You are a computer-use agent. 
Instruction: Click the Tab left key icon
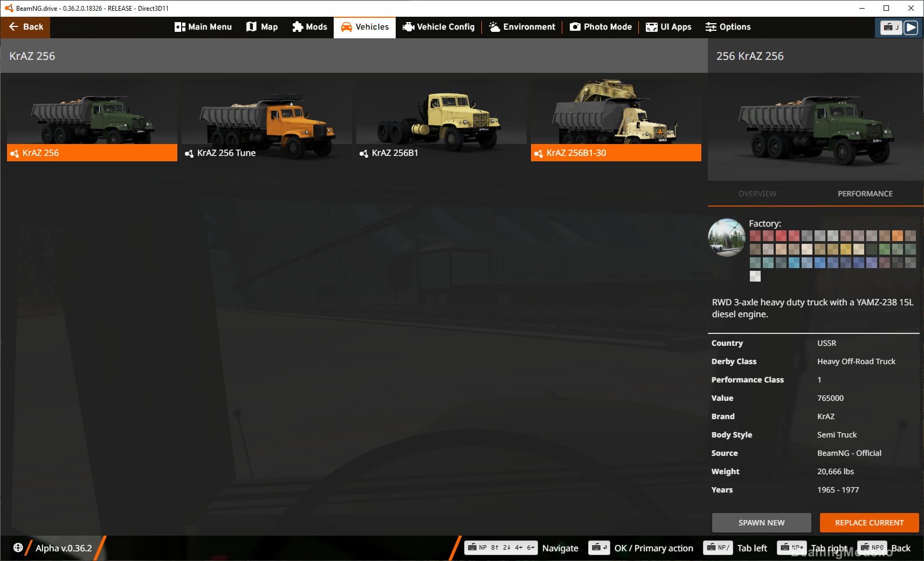(718, 548)
